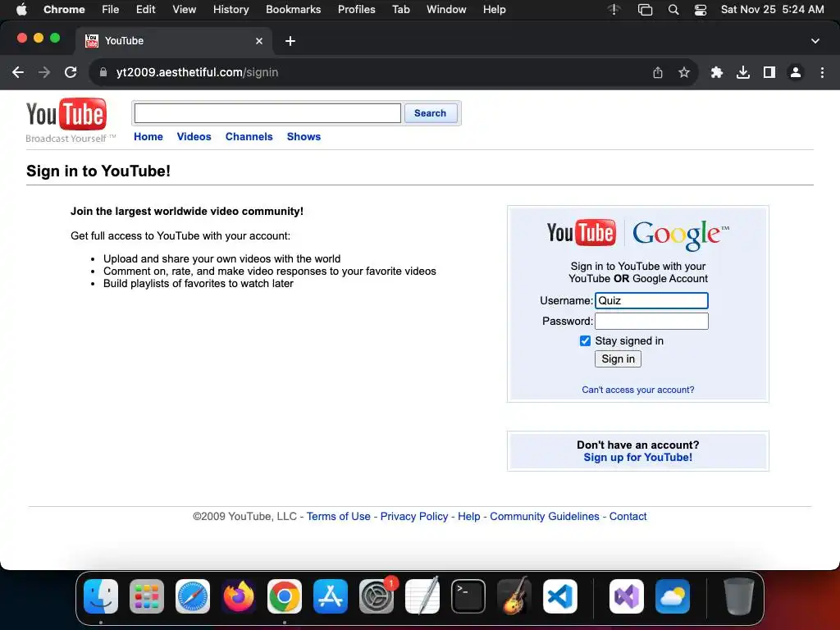The width and height of the screenshot is (840, 630).
Task: Launch GarageBand from the dock
Action: pos(514,596)
